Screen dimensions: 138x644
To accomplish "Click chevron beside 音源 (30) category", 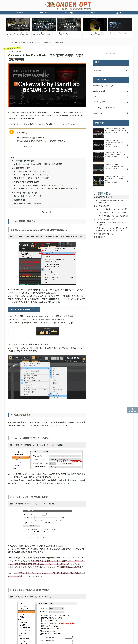I will [x=128, y=96].
